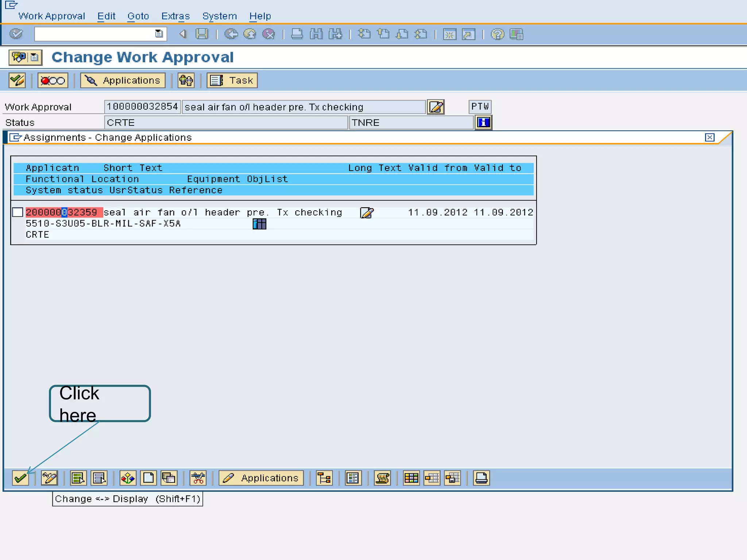
Task: Click the colored grid layout icon
Action: 411,478
